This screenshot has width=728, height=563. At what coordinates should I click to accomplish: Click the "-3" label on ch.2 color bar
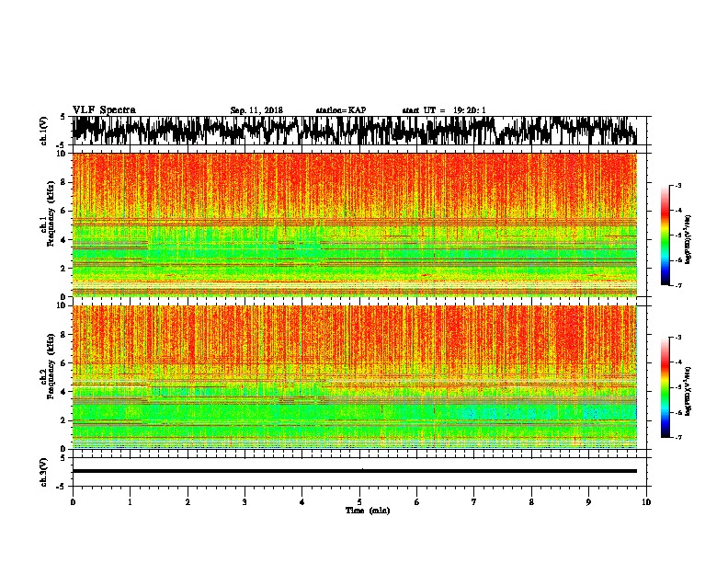pos(678,338)
